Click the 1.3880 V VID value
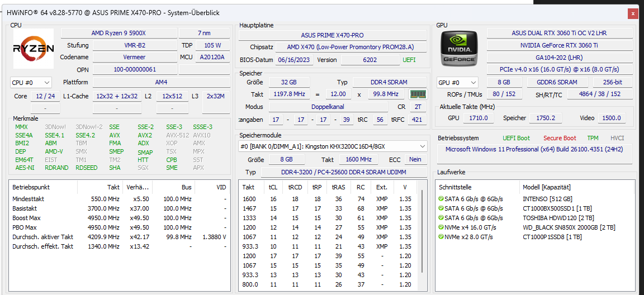 point(214,237)
